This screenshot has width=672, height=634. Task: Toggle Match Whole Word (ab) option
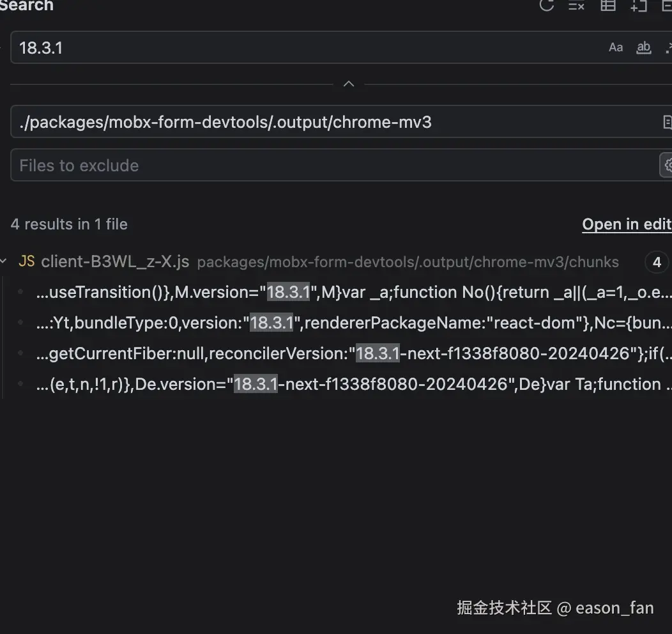click(643, 47)
